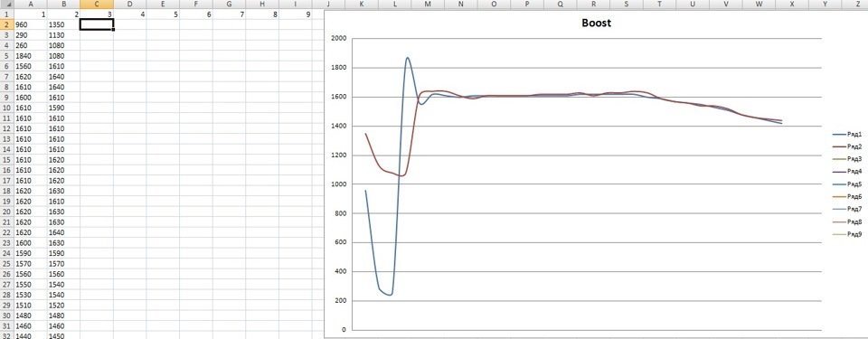Select row 17 header
868x339 pixels.
(x=6, y=181)
